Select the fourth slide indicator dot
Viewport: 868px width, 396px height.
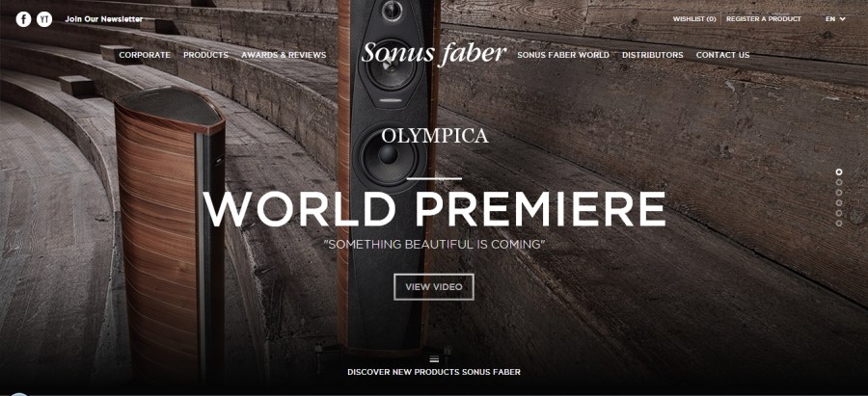839,203
